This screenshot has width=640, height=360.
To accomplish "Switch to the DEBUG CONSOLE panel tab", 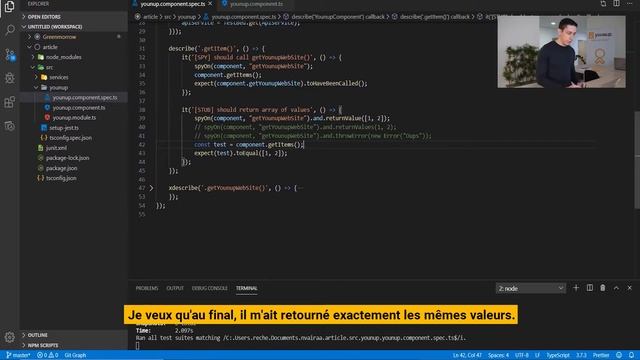I will point(209,288).
